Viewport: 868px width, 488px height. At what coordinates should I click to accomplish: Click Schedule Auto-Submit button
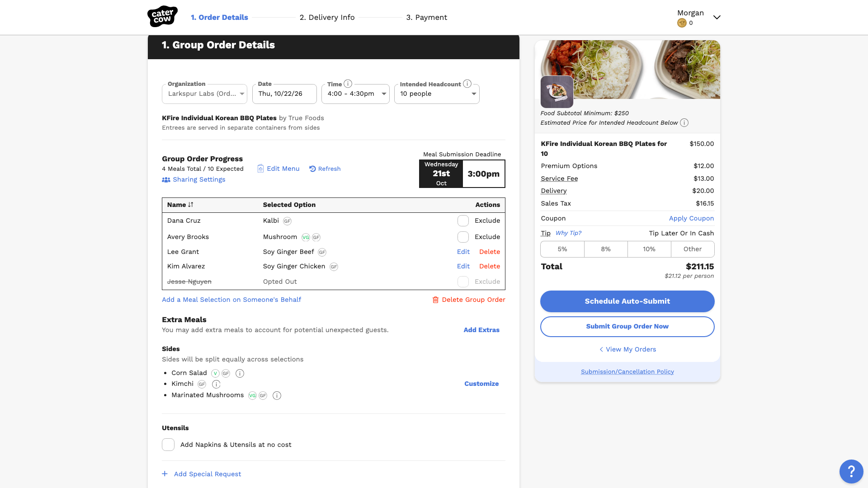(627, 301)
